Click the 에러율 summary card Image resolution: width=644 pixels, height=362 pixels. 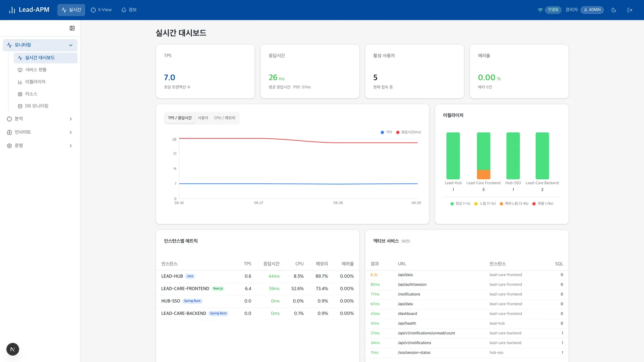pyautogui.click(x=519, y=72)
